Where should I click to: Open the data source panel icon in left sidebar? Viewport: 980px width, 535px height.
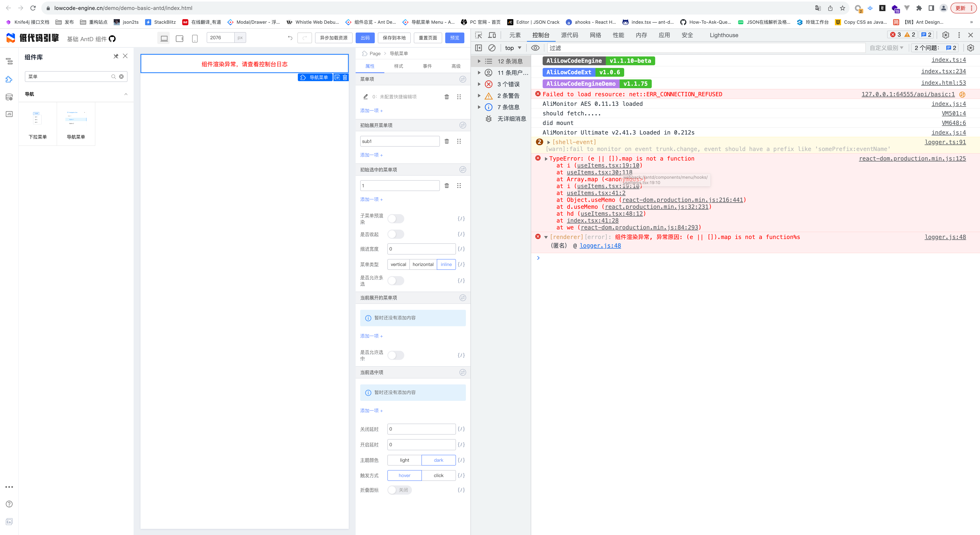click(x=9, y=97)
